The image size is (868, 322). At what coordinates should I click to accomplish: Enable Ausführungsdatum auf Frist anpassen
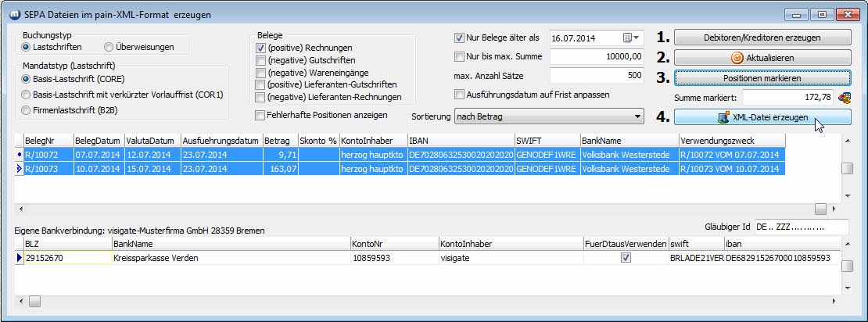[x=459, y=95]
